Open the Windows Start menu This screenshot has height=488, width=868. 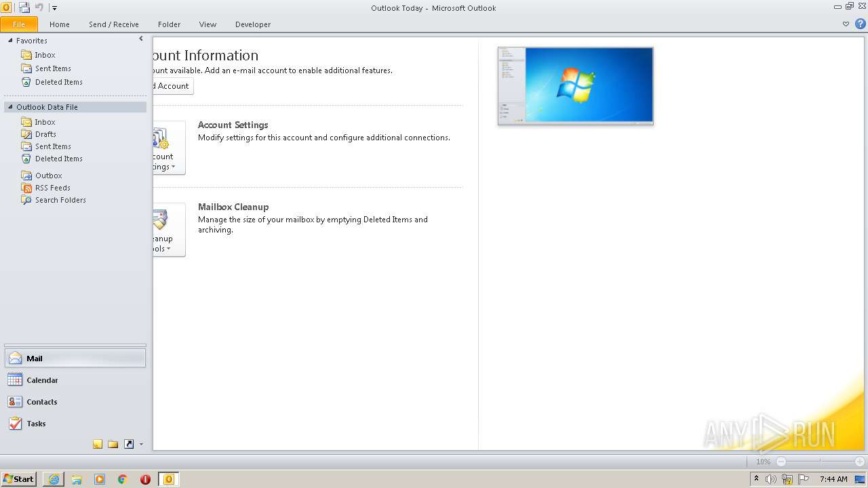pos(19,479)
